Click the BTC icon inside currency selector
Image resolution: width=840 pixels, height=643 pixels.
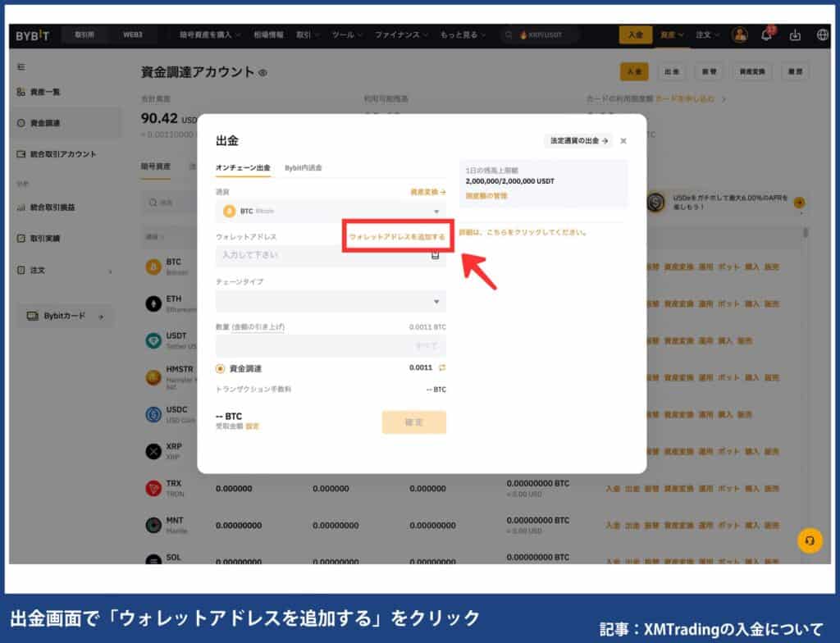pos(230,211)
